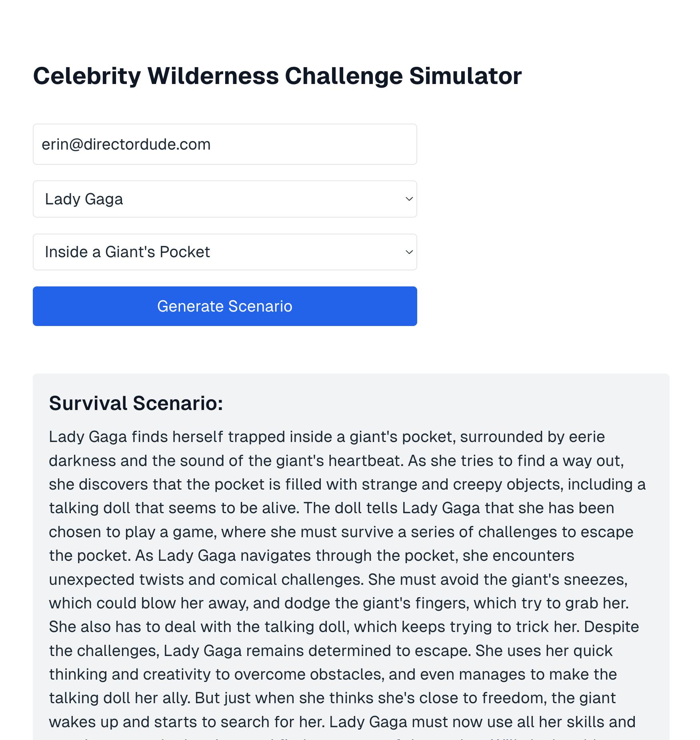This screenshot has height=740, width=700.
Task: Click the opening line starting 'Lady Gaga finds herself'
Action: tap(326, 437)
